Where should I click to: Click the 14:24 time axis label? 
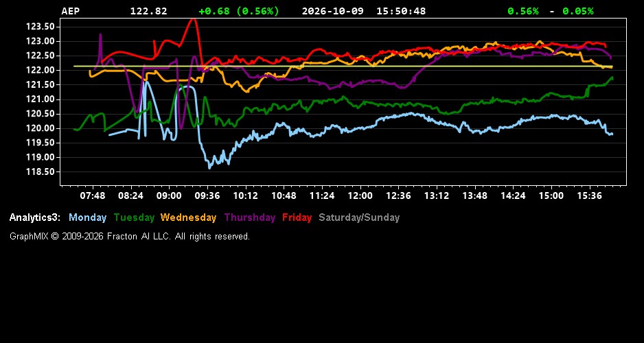513,196
